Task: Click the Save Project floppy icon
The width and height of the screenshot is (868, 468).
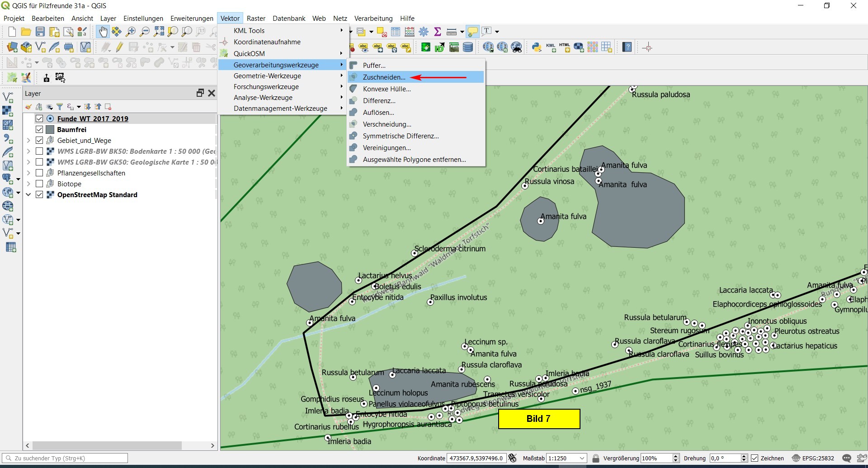Action: (x=40, y=32)
